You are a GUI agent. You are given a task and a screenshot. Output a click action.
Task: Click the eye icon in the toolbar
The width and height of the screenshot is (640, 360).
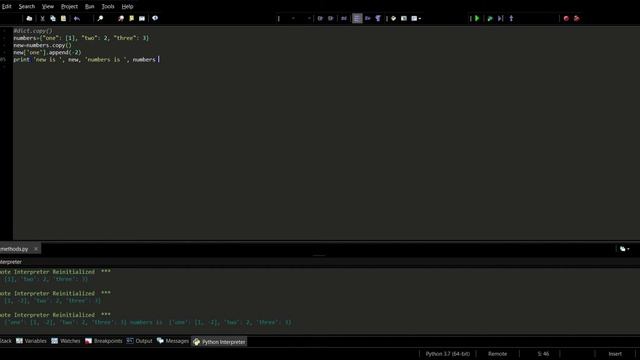click(155, 18)
